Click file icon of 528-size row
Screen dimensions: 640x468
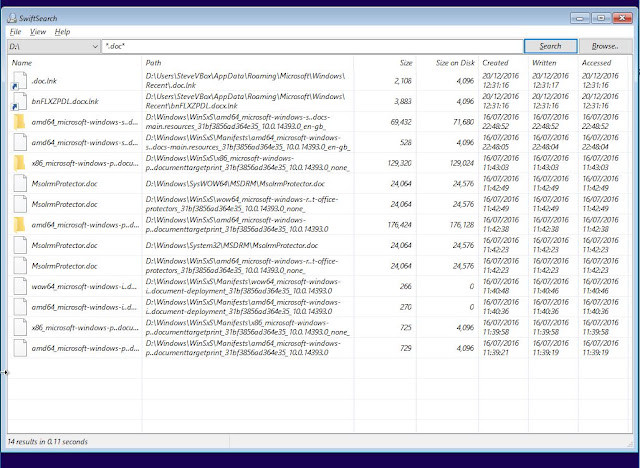[20, 142]
